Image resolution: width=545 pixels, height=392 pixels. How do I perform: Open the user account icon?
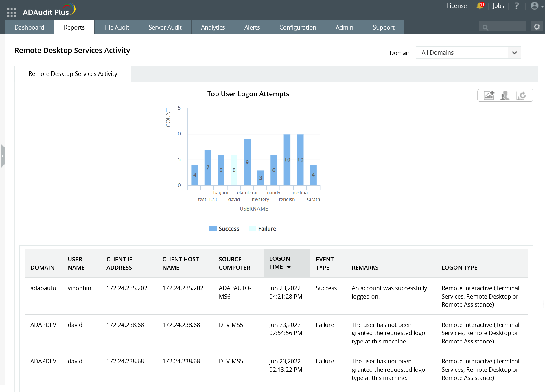pyautogui.click(x=534, y=6)
